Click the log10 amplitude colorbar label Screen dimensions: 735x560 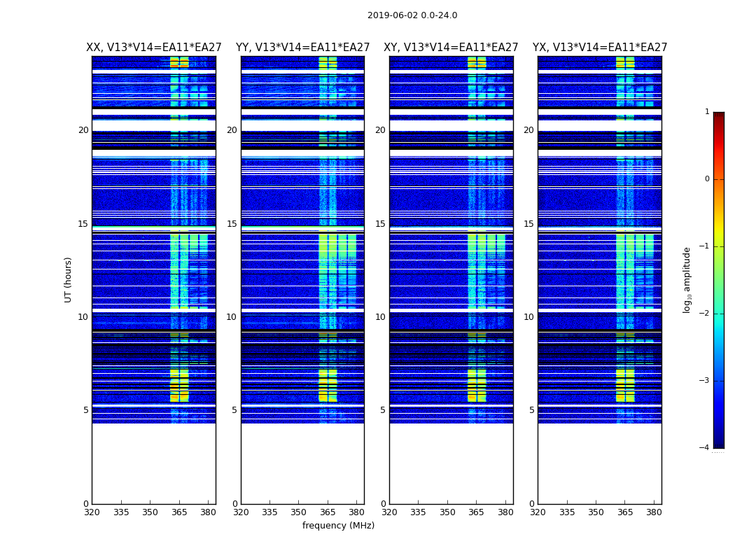click(687, 280)
